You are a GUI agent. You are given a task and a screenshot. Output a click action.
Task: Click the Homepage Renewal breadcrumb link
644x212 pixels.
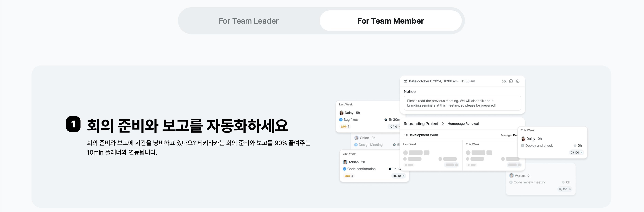click(463, 124)
